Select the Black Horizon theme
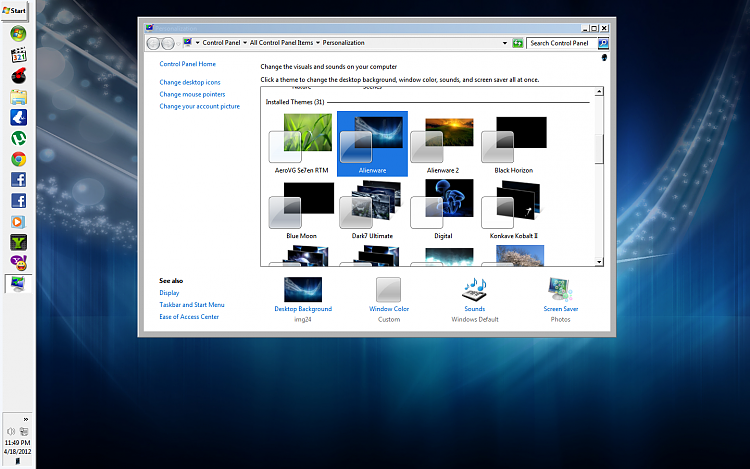 tap(514, 143)
